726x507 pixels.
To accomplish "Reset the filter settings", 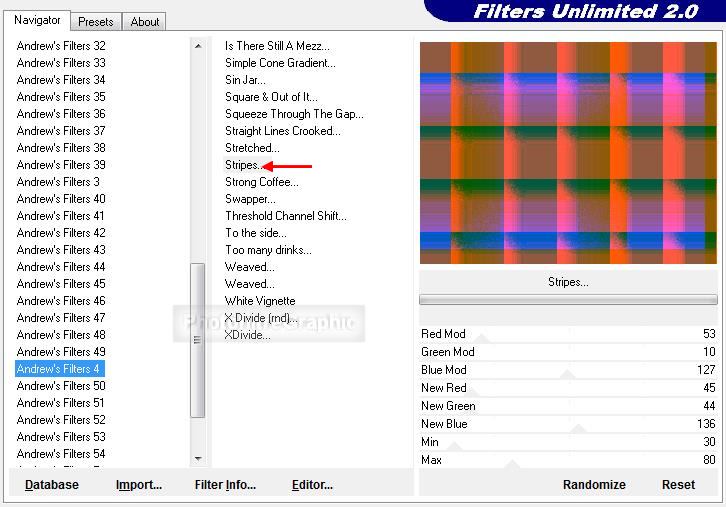I will (678, 485).
